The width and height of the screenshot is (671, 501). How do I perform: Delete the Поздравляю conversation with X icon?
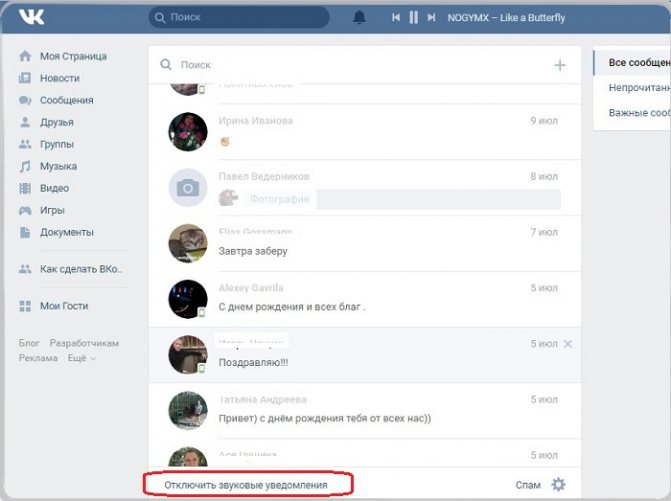(x=568, y=344)
